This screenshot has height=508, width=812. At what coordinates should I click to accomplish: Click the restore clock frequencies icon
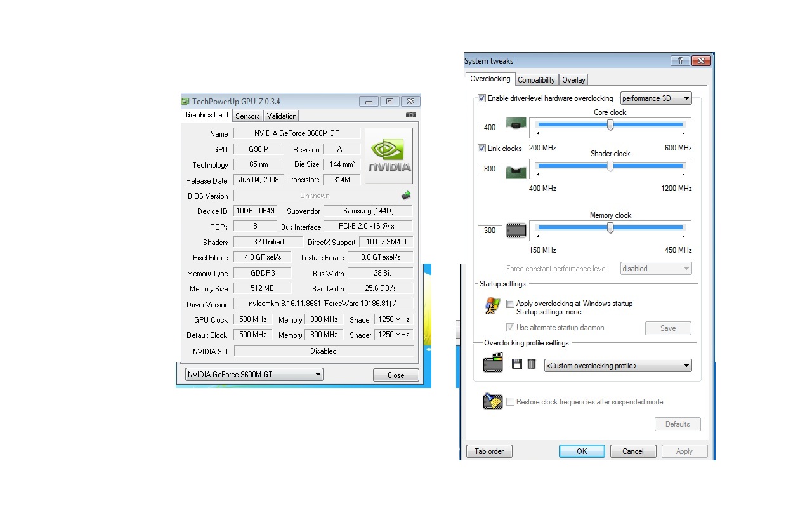point(493,401)
